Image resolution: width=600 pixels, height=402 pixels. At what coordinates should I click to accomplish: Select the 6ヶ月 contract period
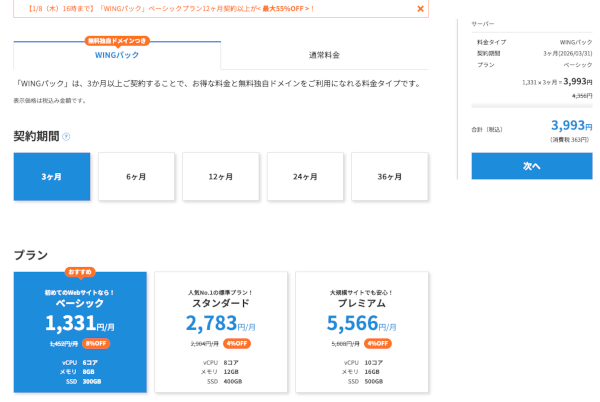coord(136,176)
